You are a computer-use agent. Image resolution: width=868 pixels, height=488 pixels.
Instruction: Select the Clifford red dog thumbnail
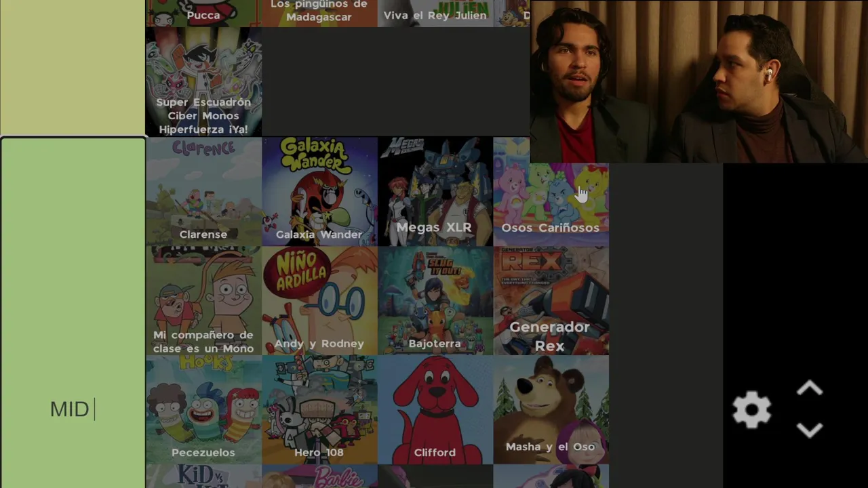(435, 410)
